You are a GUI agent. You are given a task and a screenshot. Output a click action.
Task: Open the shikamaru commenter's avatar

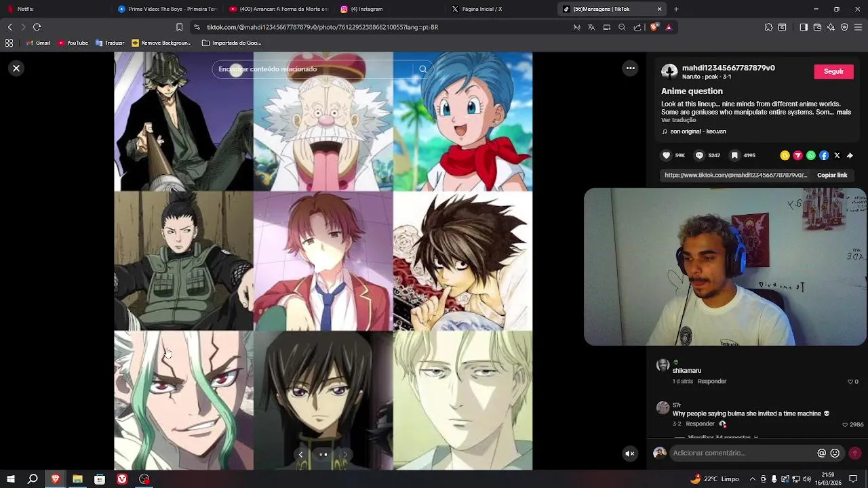pyautogui.click(x=663, y=366)
